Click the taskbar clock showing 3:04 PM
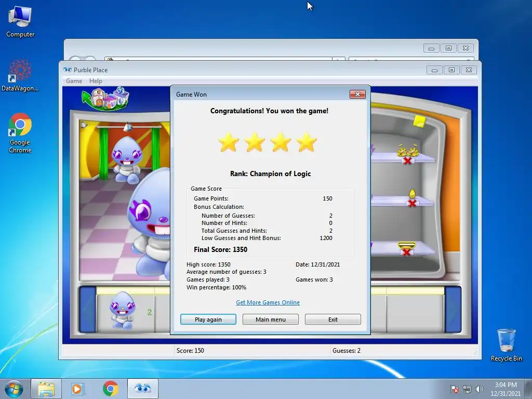Viewport: 532px width, 399px height. click(506, 389)
